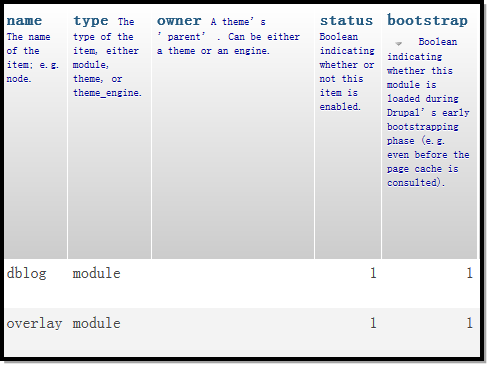
Task: Click the module type in dblog row
Action: (x=97, y=273)
